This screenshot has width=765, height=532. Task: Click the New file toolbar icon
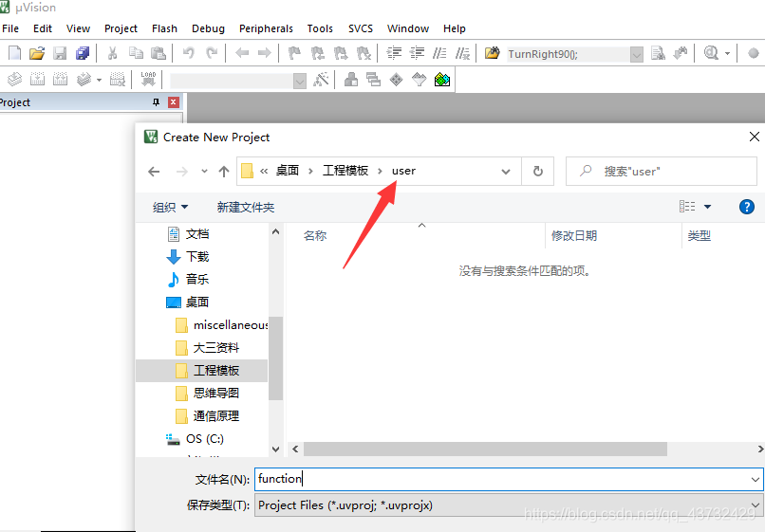(14, 53)
